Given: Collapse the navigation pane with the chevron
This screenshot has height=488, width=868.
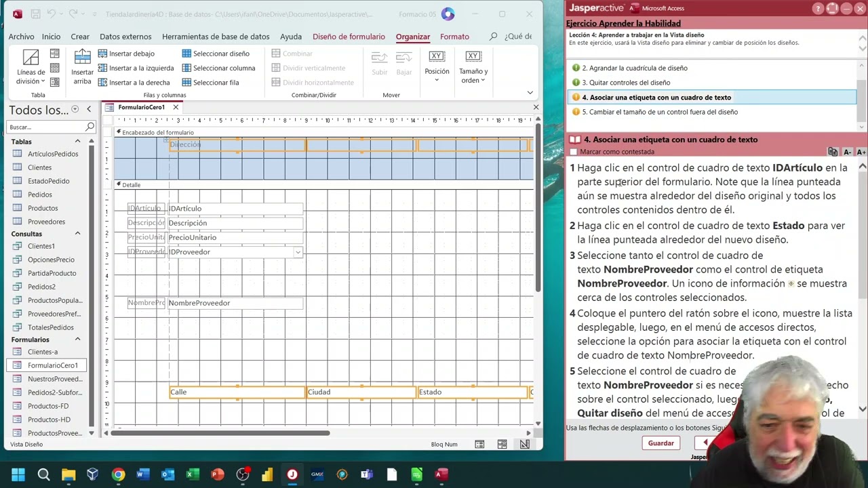Looking at the screenshot, I should 88,109.
